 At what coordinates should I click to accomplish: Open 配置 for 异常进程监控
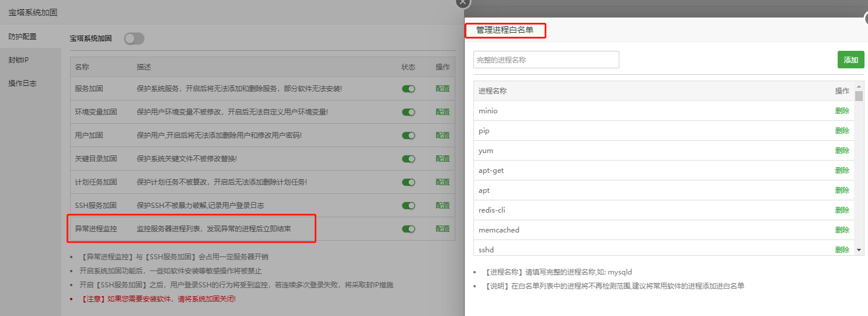(442, 229)
